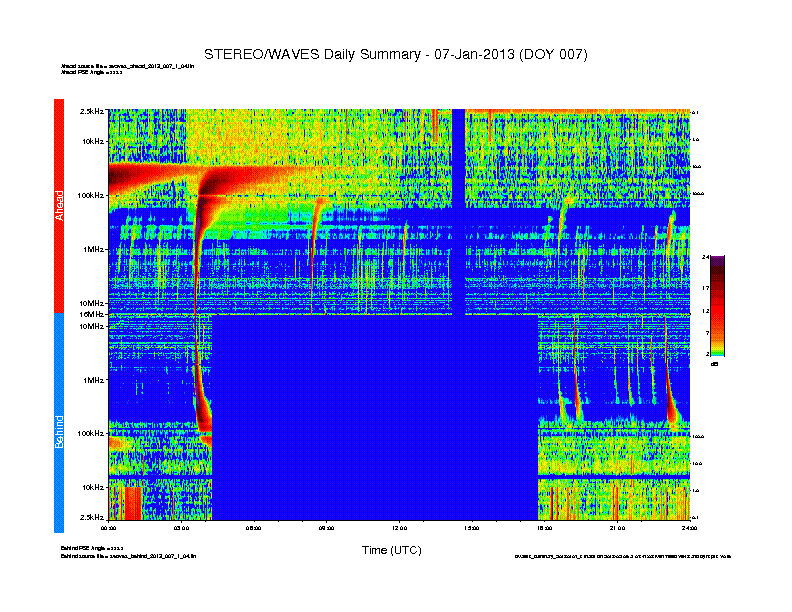Click the STEREO/WAVES Daily Summary title
Screen dimensions: 792x612
pyautogui.click(x=395, y=54)
